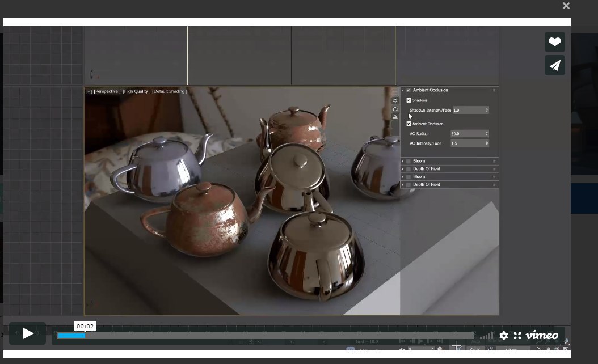
Task: Click the Ambient Occlusion rollout drag handle
Action: click(494, 90)
